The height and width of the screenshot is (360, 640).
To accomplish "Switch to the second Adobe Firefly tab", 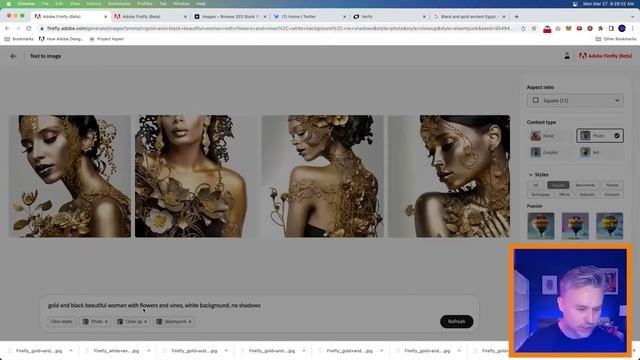I will (x=150, y=17).
